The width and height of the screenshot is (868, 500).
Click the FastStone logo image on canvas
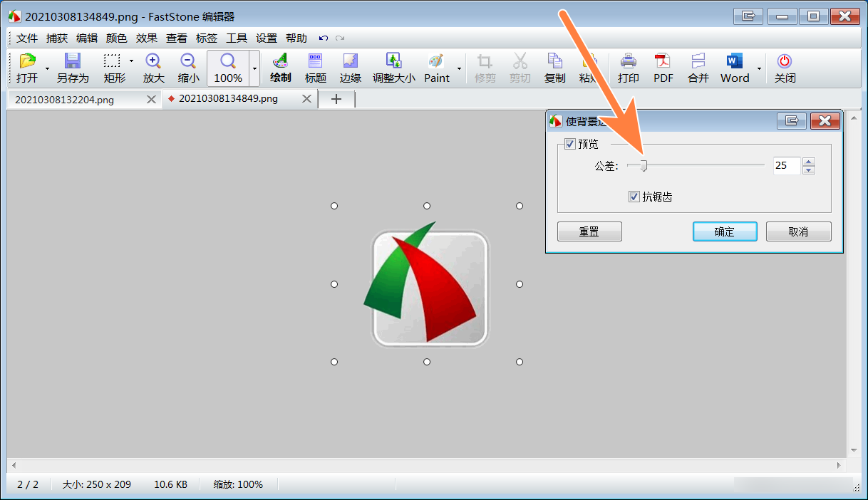pyautogui.click(x=427, y=284)
